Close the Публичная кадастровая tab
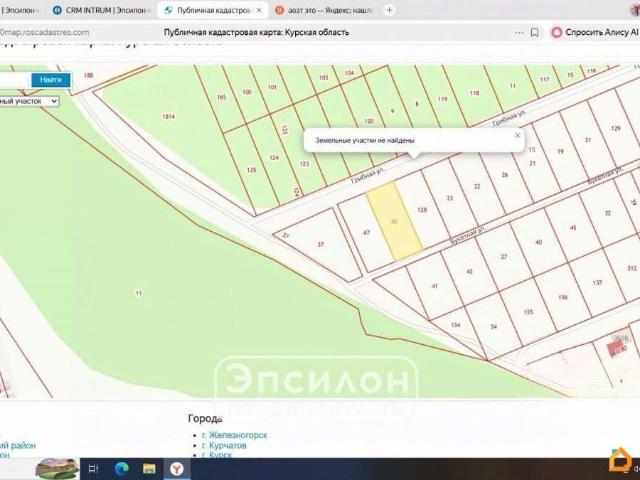This screenshot has height=480, width=640. pyautogui.click(x=259, y=10)
